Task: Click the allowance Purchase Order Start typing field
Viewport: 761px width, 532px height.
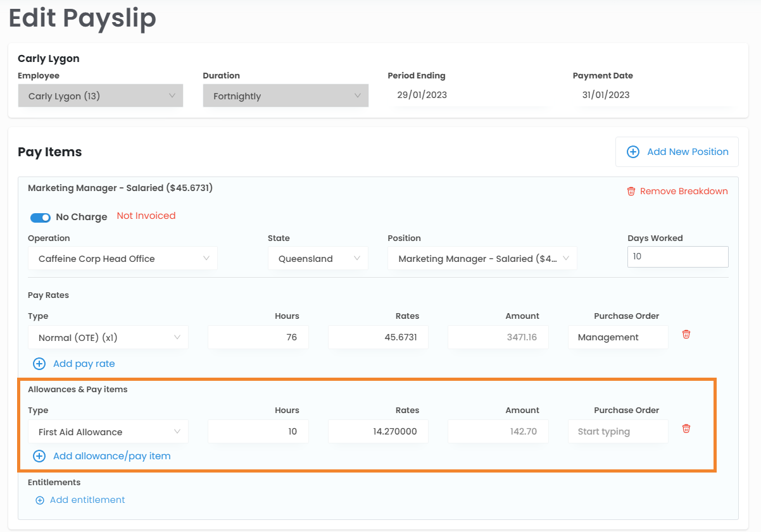Action: [617, 432]
